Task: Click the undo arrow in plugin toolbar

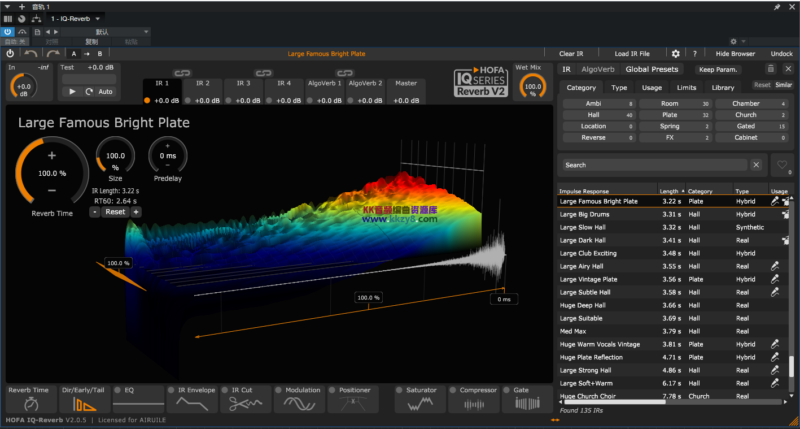Action: pos(33,53)
